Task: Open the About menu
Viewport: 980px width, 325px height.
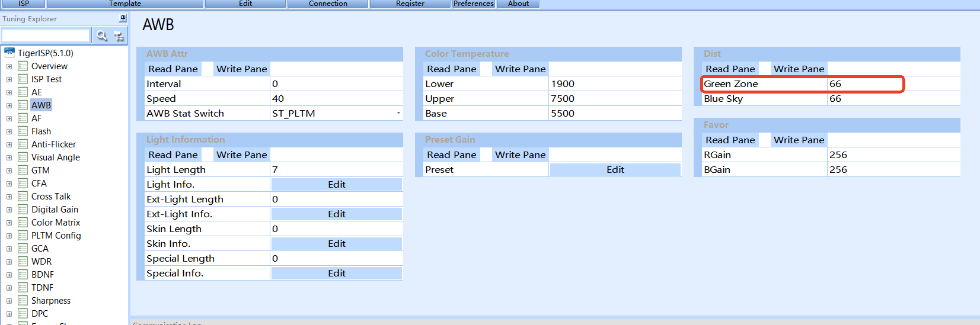Action: click(x=518, y=4)
